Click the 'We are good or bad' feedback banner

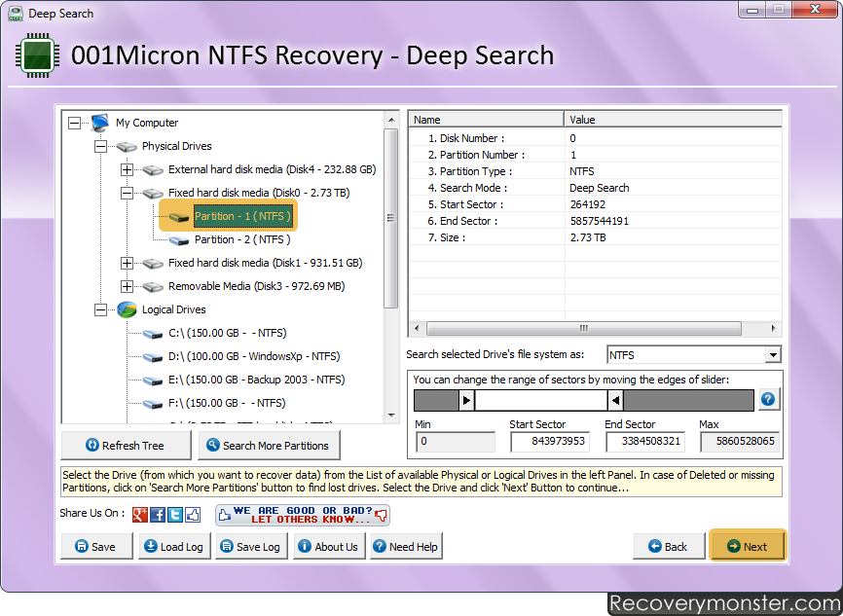pos(303,515)
